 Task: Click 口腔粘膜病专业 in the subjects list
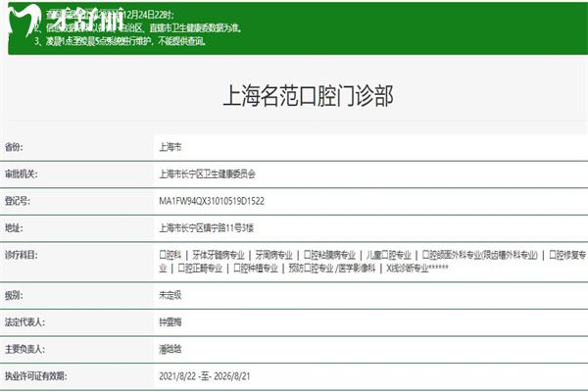click(329, 255)
